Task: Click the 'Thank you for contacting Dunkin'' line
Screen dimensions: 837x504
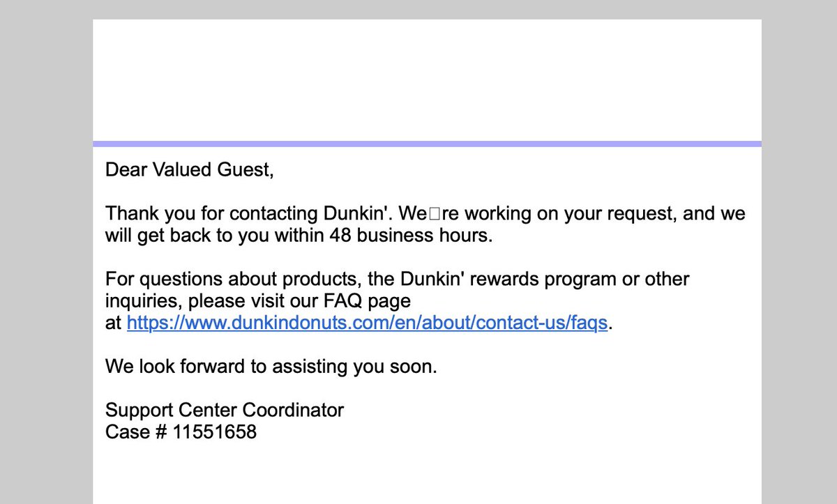Action: [425, 213]
